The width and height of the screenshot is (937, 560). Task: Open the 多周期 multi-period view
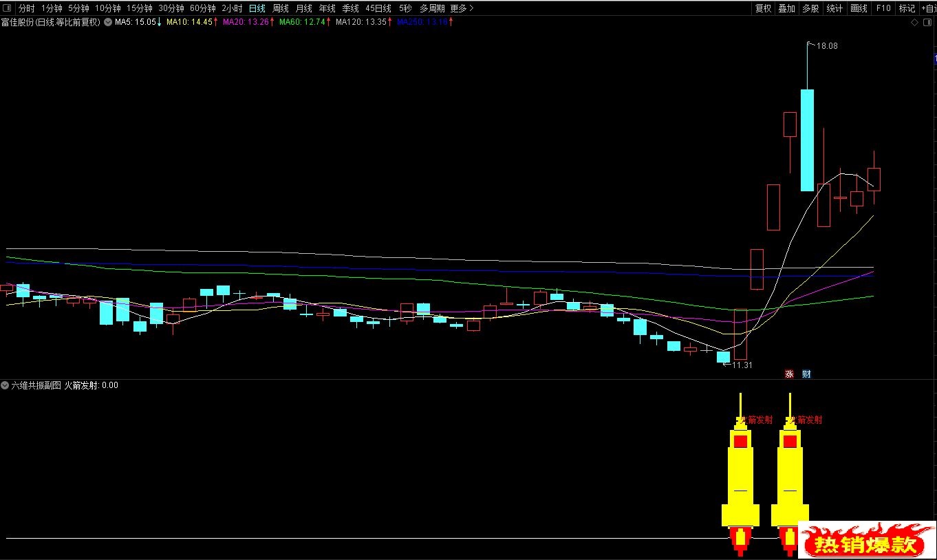tap(432, 8)
